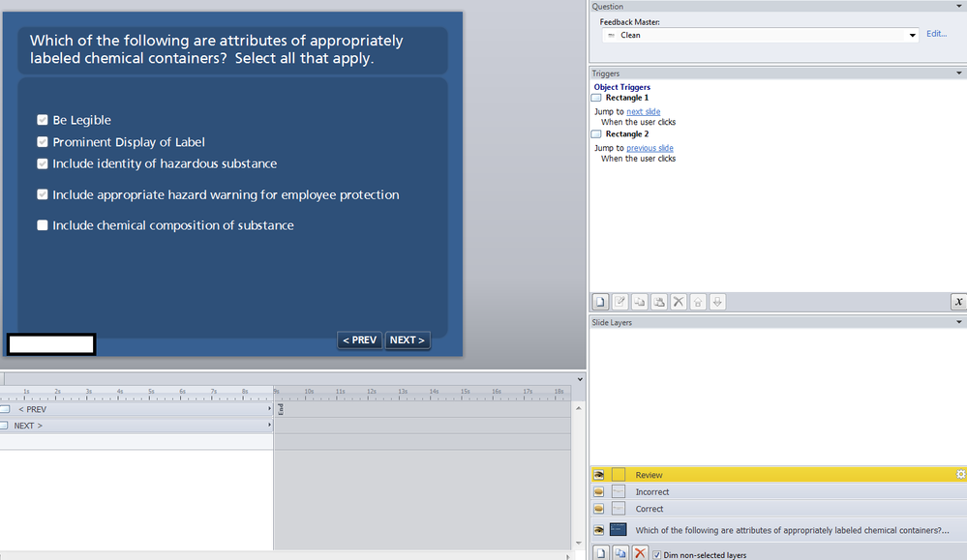Uncheck Prominent Display of Label checkbox

43,142
